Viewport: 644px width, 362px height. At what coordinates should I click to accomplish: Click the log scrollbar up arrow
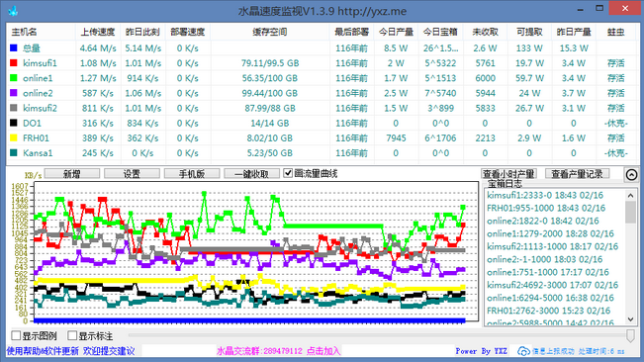(x=631, y=196)
